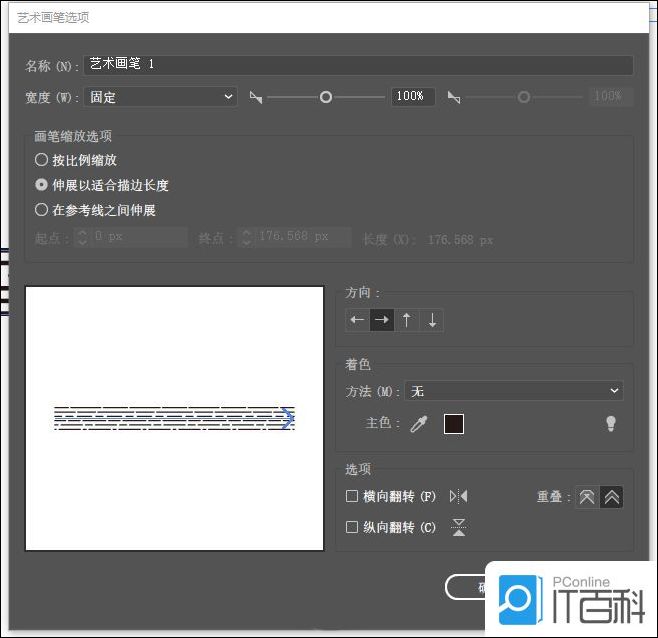Click the colorization tips lightbulb icon

(x=611, y=424)
